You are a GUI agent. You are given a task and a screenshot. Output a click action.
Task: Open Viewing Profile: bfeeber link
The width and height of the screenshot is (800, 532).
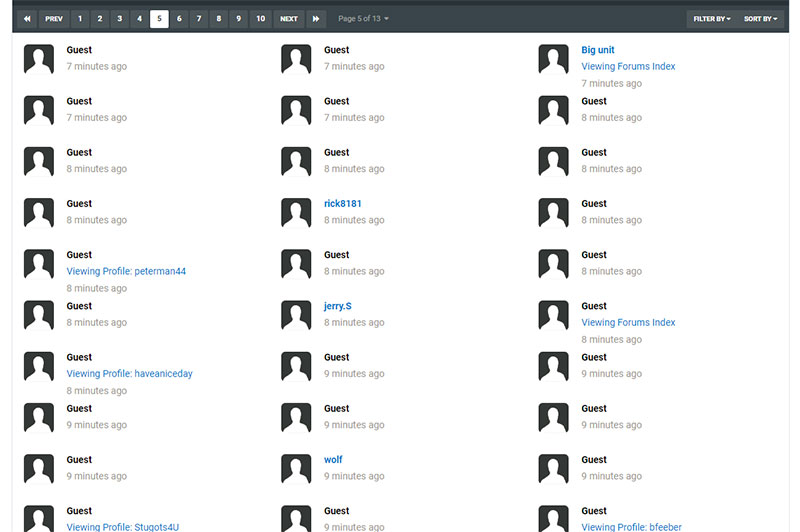pos(631,527)
